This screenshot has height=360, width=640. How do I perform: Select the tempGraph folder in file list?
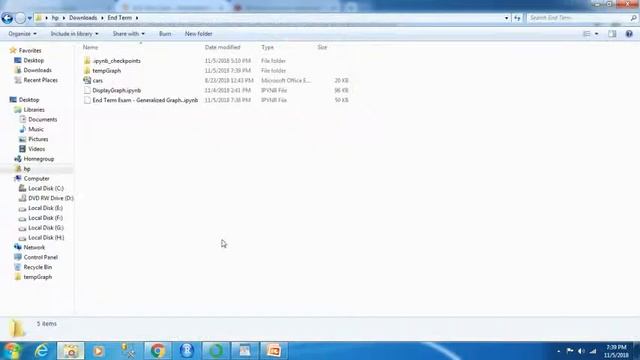(x=107, y=71)
